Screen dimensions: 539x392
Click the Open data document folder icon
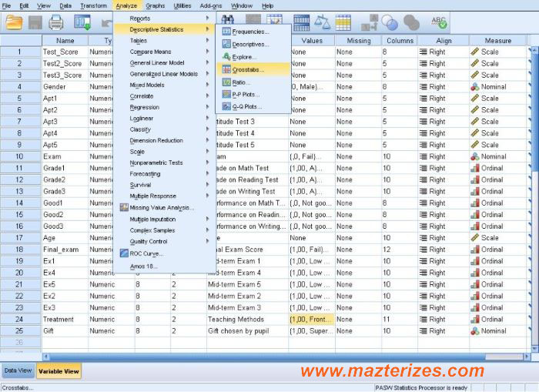(x=14, y=22)
